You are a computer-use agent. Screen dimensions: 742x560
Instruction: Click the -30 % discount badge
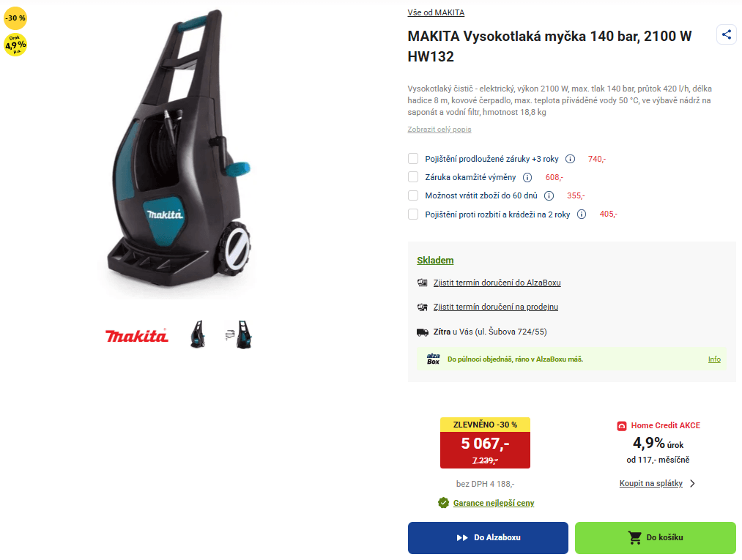(15, 18)
